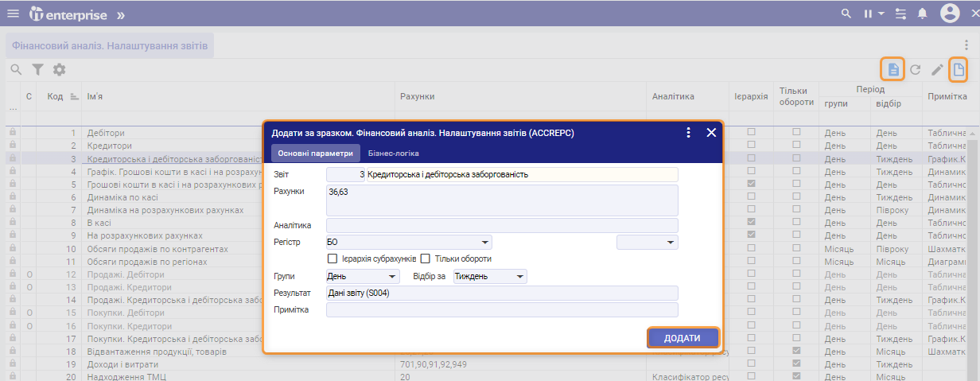
Task: Click the search icon in top bar
Action: pyautogui.click(x=847, y=14)
